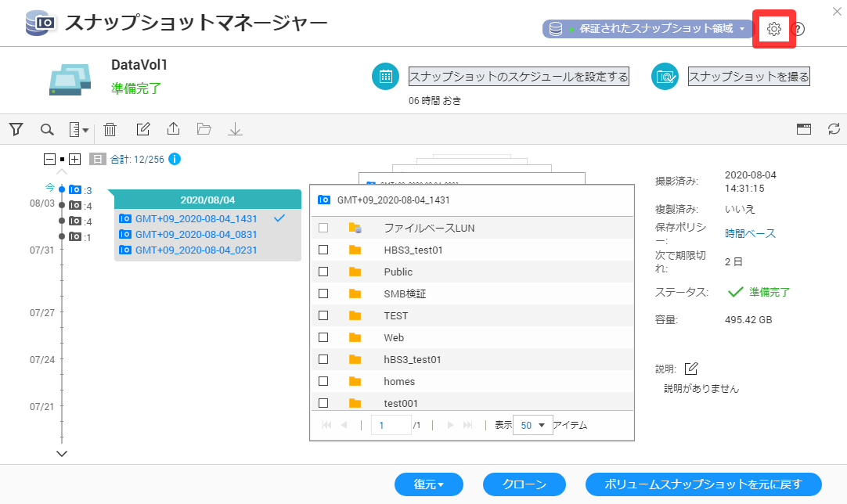Click the open folder toolbar icon
The image size is (847, 504).
tap(204, 129)
